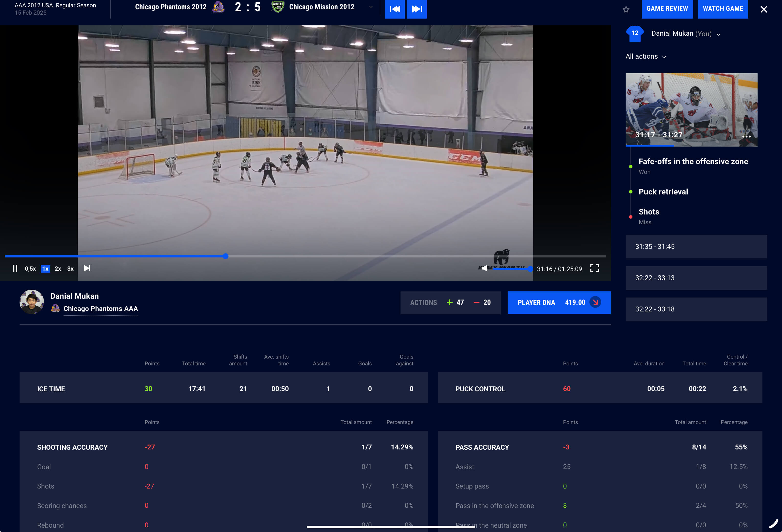
Task: Expand the All actions filter dropdown
Action: [x=645, y=56]
